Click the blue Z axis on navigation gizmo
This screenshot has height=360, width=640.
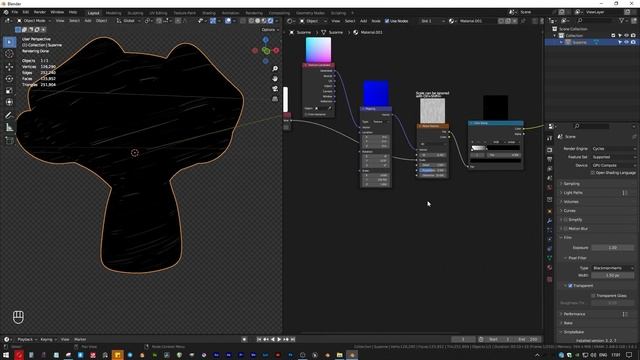[x=266, y=40]
